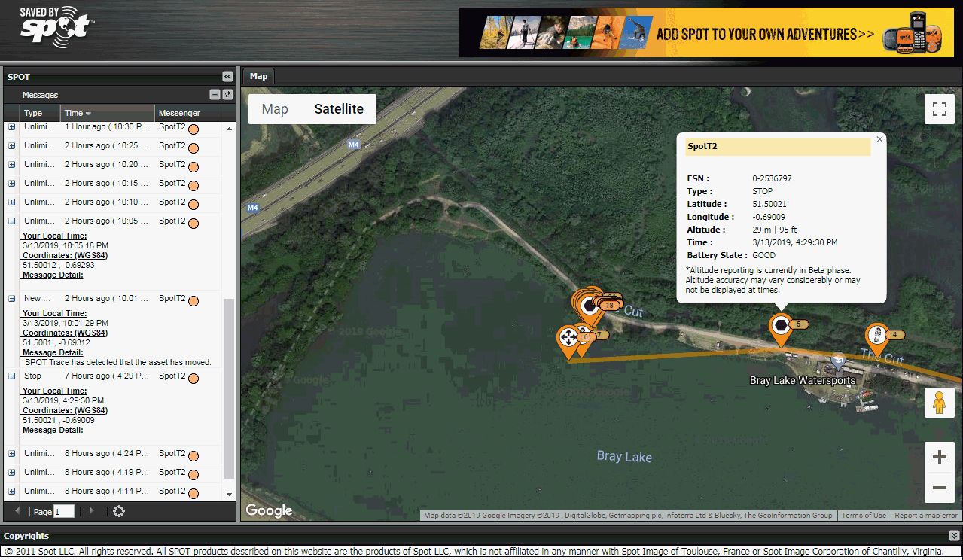The image size is (963, 560).
Task: Close the SpotT2 info popup
Action: point(879,139)
